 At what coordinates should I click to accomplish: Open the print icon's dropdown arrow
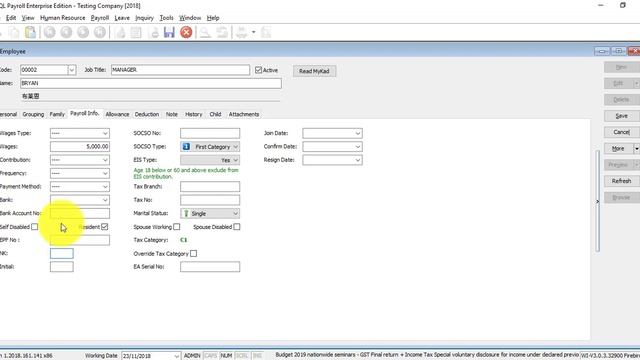pyautogui.click(x=253, y=33)
